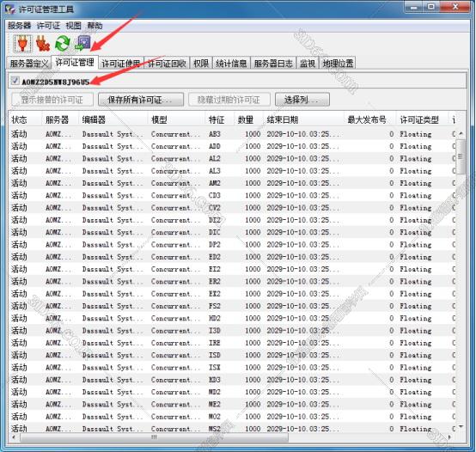Click the 显示接替的许可证 button

[52, 100]
